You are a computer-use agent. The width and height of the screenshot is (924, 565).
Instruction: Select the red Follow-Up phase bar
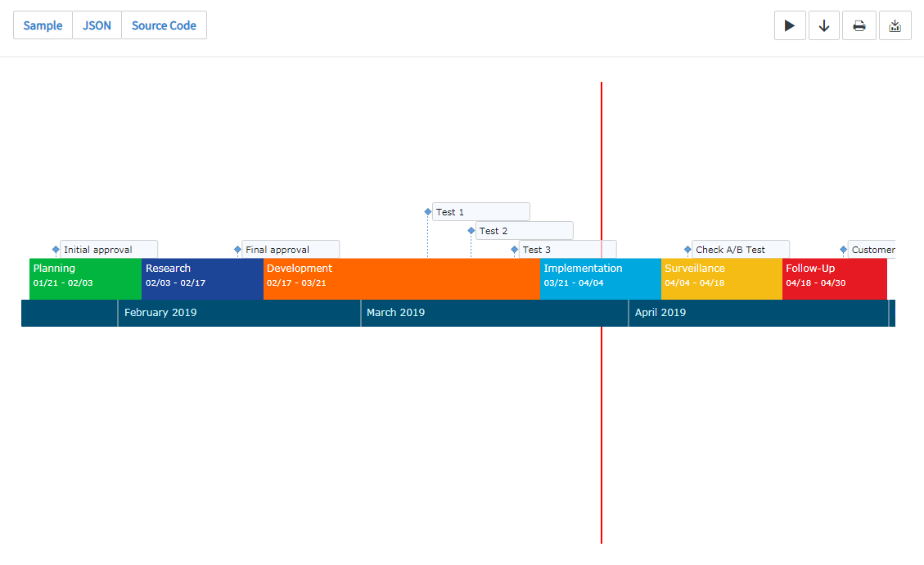834,278
